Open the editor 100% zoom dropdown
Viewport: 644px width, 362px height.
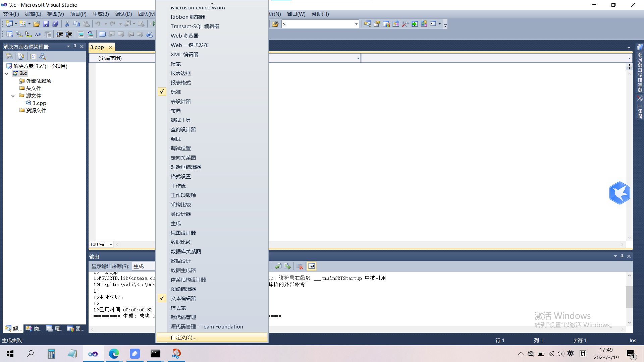pos(111,244)
